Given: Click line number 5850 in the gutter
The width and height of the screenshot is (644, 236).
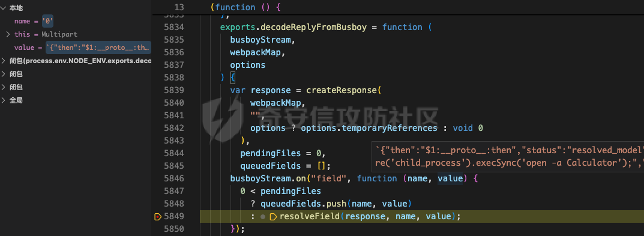Looking at the screenshot, I should coord(173,229).
